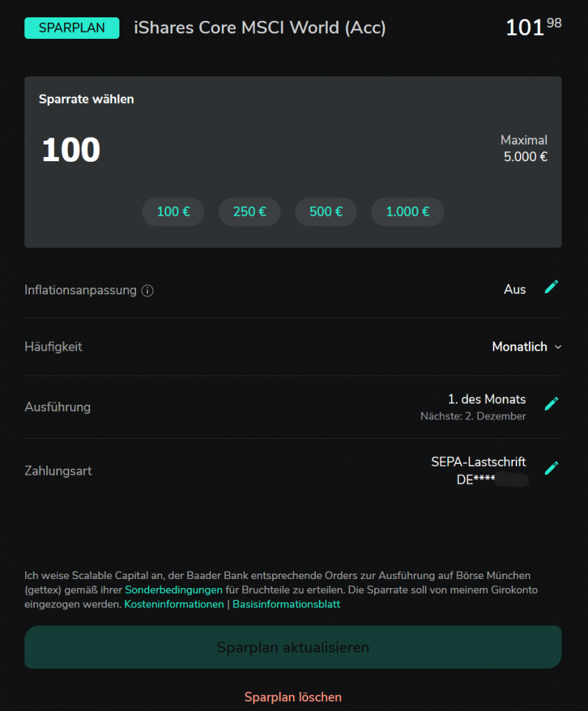588x711 pixels.
Task: Select the 100 € amount preset
Action: (173, 212)
